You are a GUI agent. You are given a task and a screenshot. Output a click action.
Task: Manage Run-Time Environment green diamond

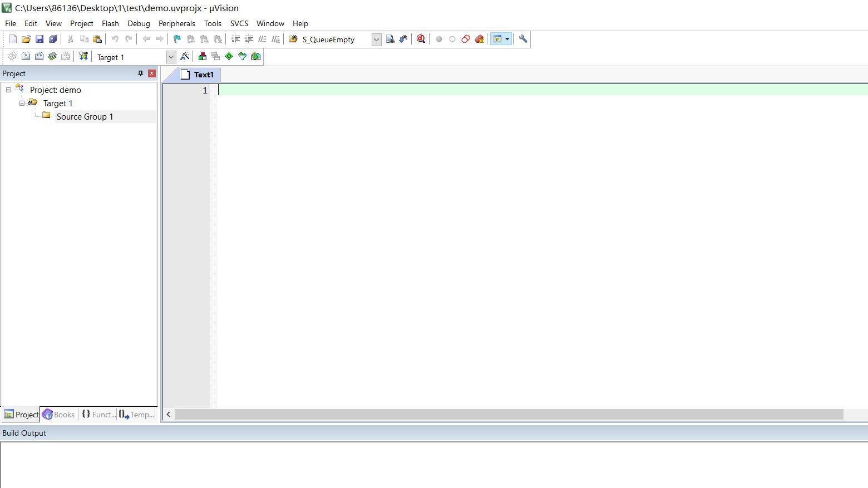tap(229, 56)
